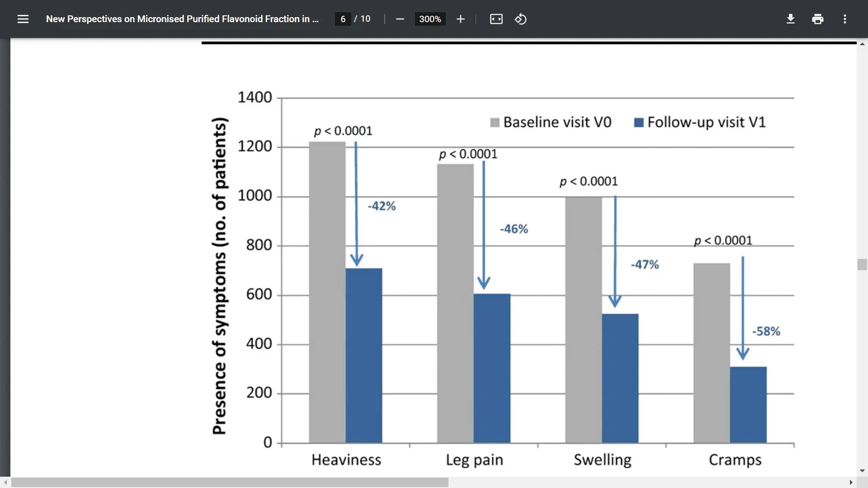Click horizontal scrollbar right arrow
Image resolution: width=868 pixels, height=488 pixels.
point(851,483)
